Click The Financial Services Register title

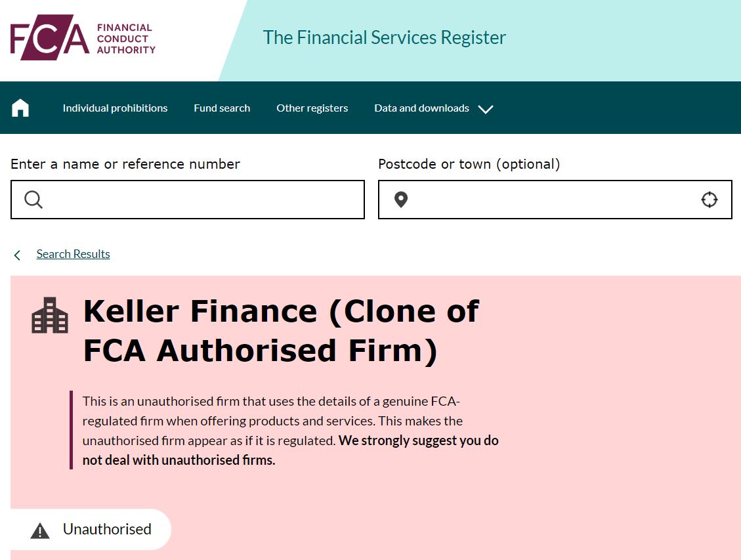pyautogui.click(x=384, y=38)
